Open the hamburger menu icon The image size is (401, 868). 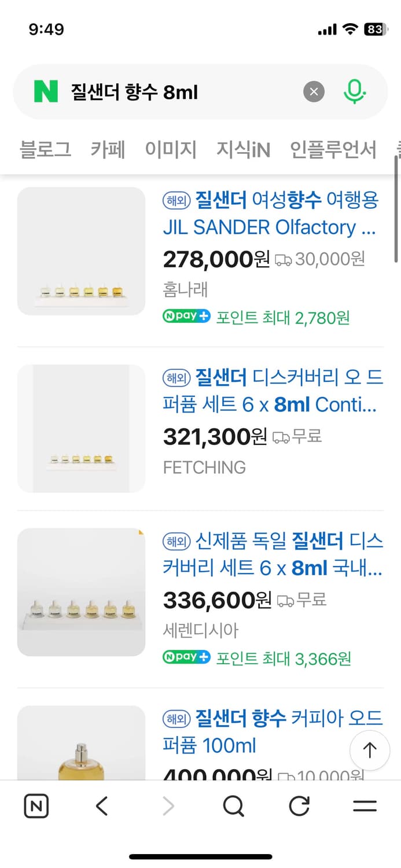[365, 806]
